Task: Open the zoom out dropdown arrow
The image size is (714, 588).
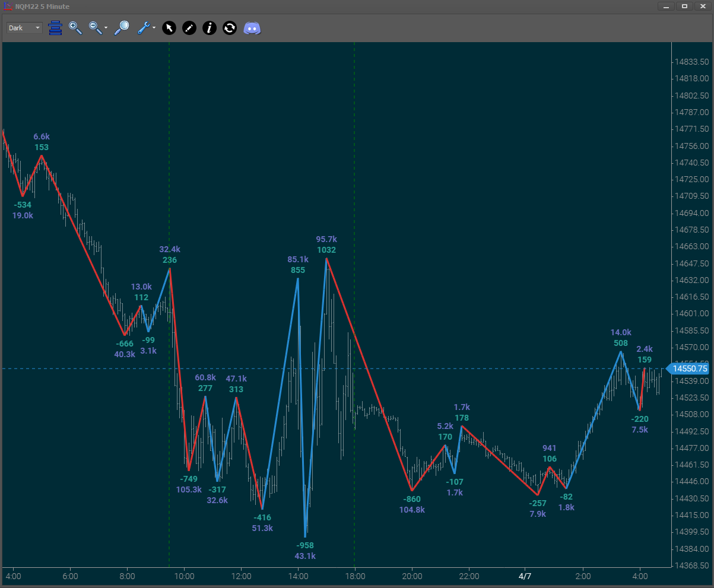Action: [106, 28]
